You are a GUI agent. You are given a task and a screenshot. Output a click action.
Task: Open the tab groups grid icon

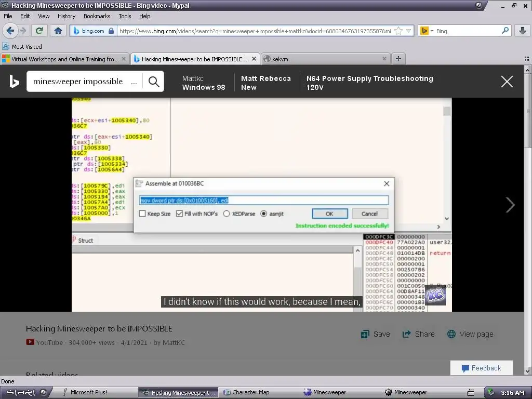point(527,59)
